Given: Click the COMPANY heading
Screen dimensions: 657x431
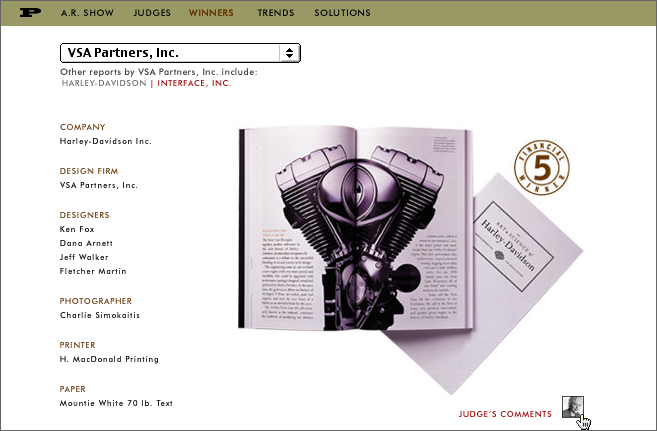Looking at the screenshot, I should tap(83, 127).
